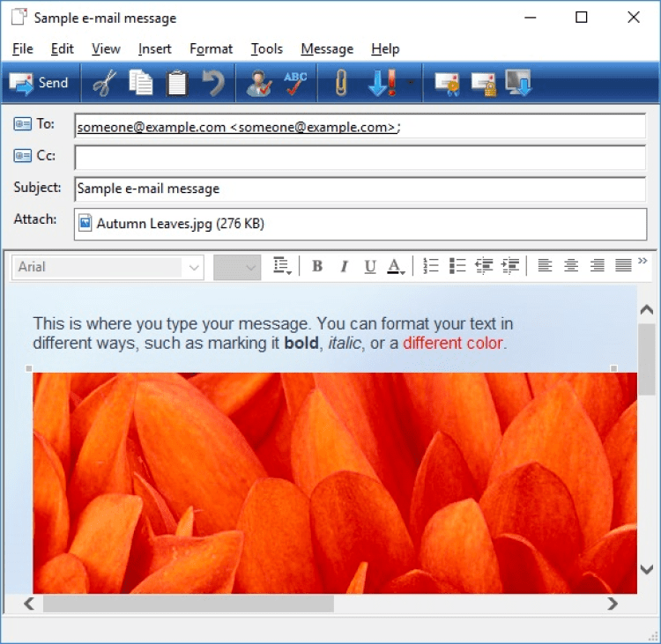Click the vertical scrollbar up arrow

click(647, 310)
